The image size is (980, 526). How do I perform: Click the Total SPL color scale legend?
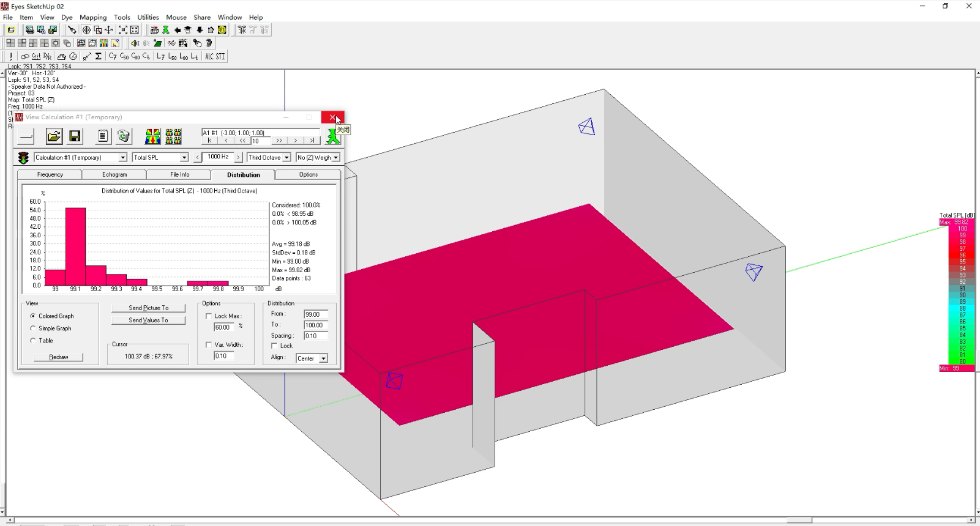(957, 294)
